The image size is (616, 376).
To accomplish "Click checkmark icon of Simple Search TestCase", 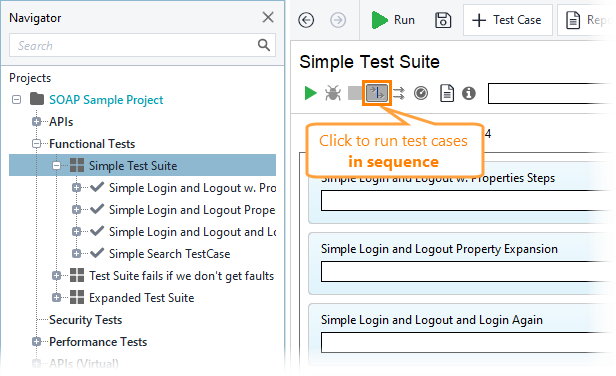I will coord(97,253).
